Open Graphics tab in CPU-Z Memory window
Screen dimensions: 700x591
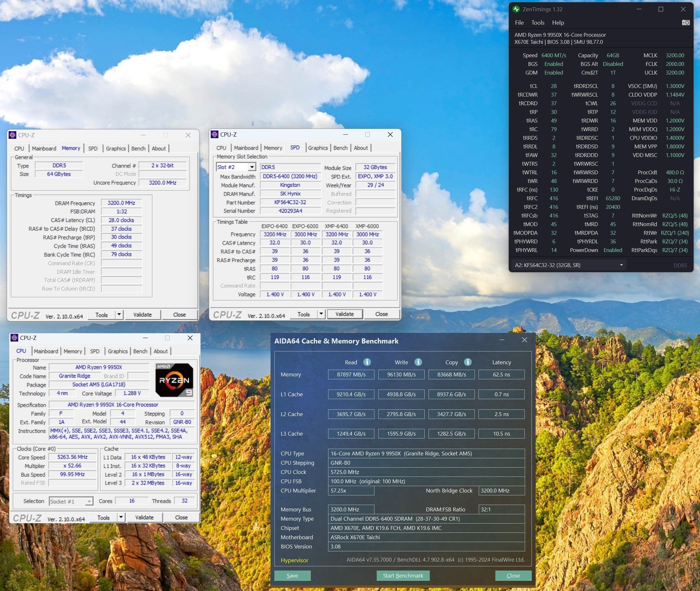(x=116, y=148)
